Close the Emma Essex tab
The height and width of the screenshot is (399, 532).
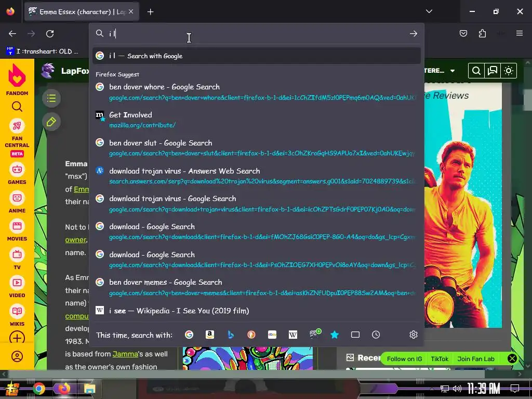pos(131,11)
